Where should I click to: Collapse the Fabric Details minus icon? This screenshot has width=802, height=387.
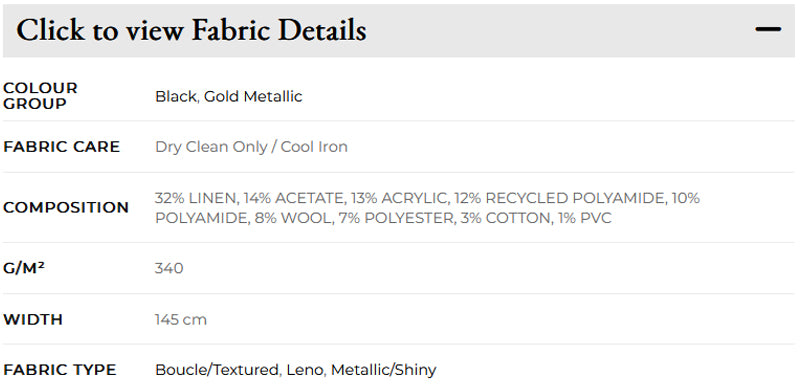pos(768,29)
